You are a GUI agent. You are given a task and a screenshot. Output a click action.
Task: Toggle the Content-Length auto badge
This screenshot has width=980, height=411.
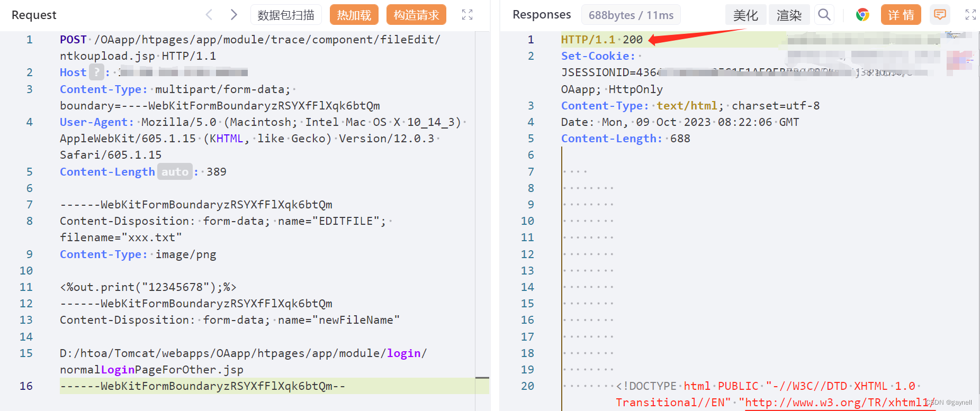tap(175, 171)
